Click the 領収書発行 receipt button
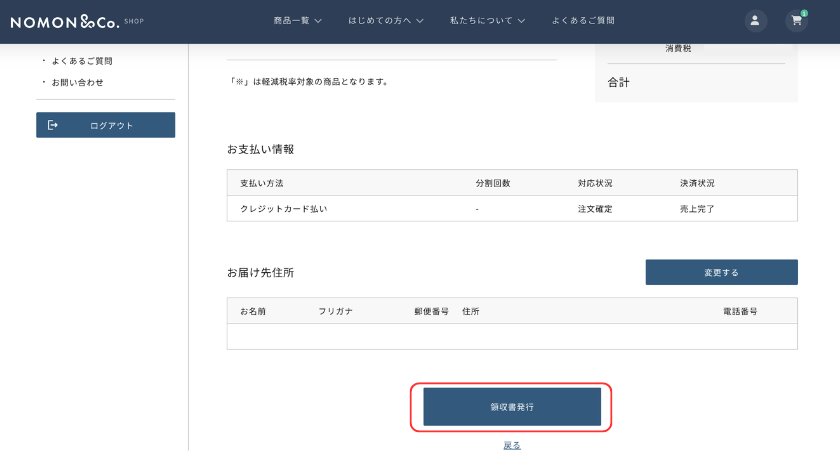The image size is (840, 472). point(512,407)
